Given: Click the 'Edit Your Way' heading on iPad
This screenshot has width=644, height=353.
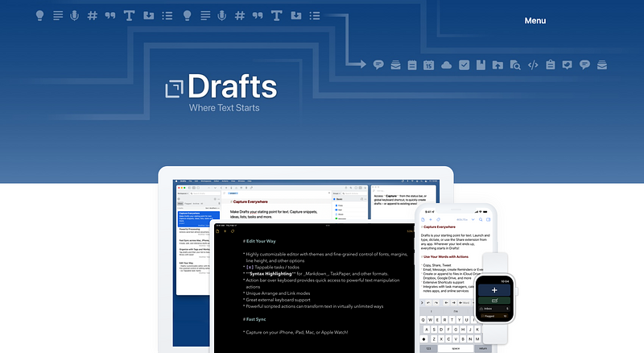Looking at the screenshot, I should (259, 241).
